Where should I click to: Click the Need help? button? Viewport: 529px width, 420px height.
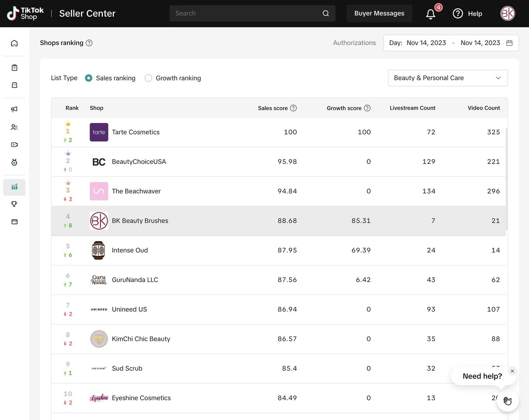[x=482, y=376]
